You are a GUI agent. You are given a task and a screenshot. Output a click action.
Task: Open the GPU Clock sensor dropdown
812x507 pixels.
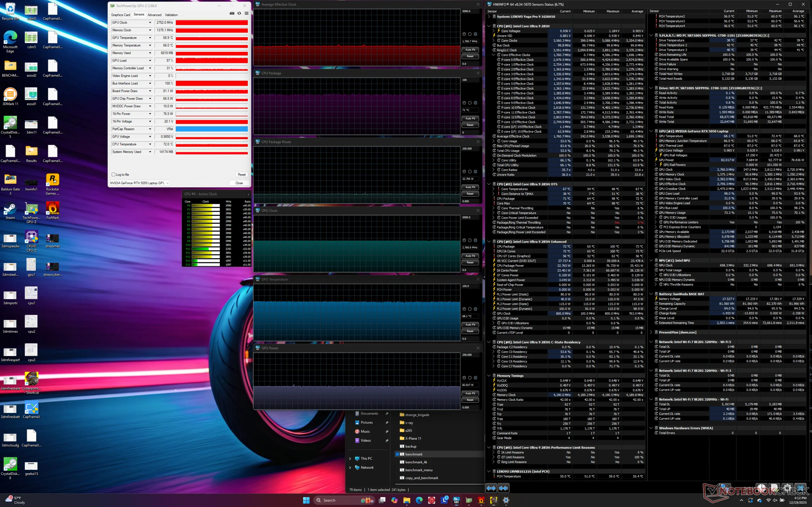(x=150, y=22)
